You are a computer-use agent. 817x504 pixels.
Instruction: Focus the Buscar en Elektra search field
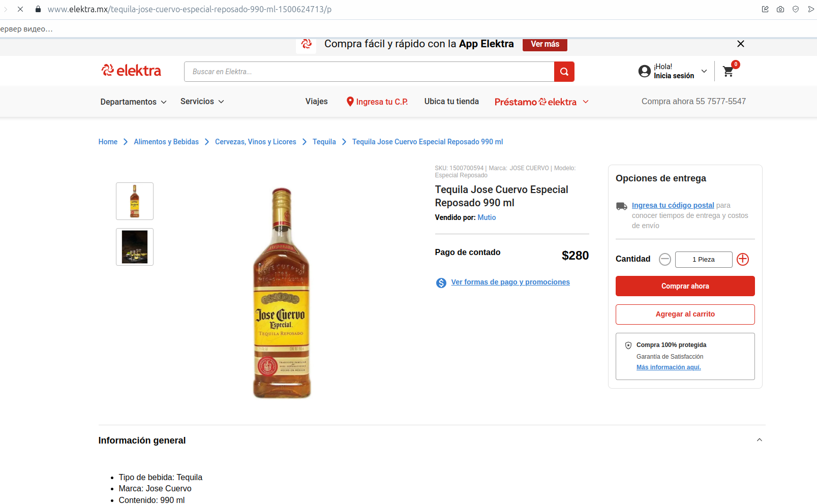[x=369, y=72]
